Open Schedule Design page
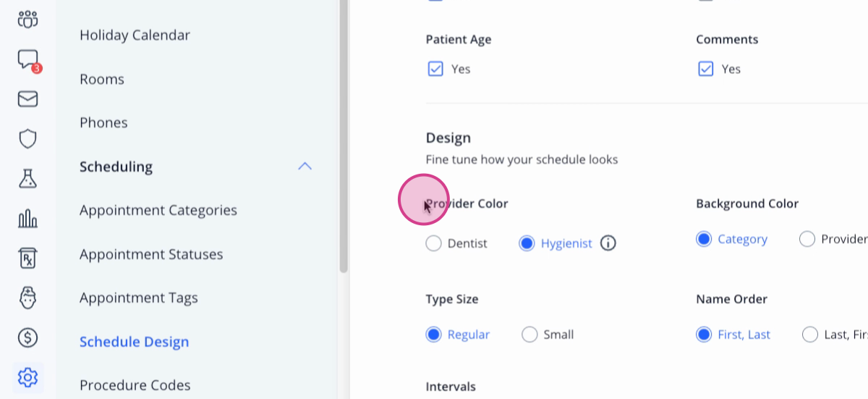This screenshot has height=399, width=868. click(x=135, y=342)
